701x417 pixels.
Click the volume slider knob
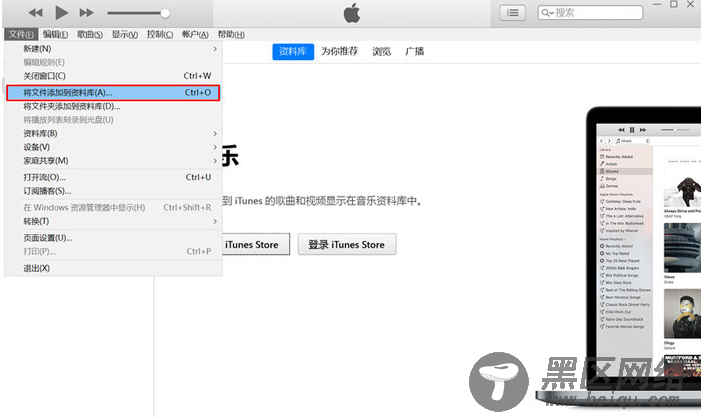165,13
